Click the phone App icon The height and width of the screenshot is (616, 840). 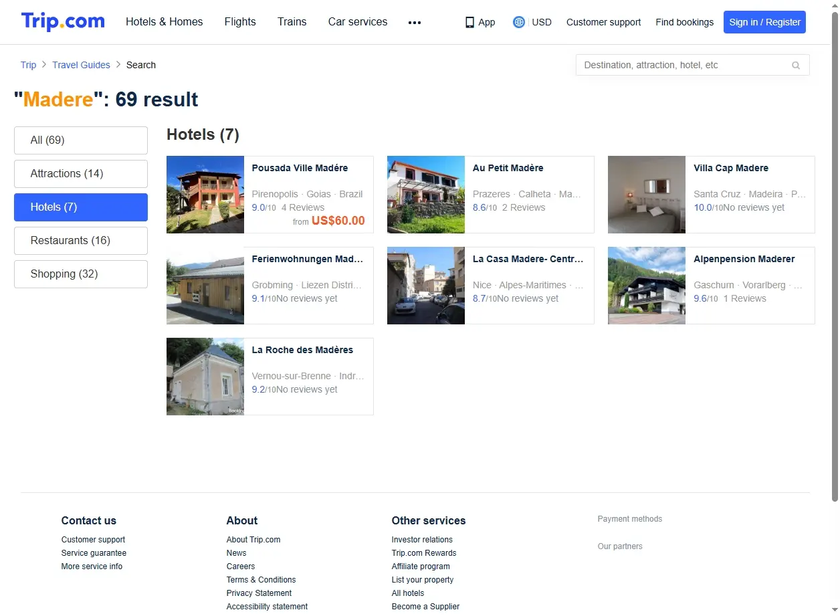pos(469,22)
